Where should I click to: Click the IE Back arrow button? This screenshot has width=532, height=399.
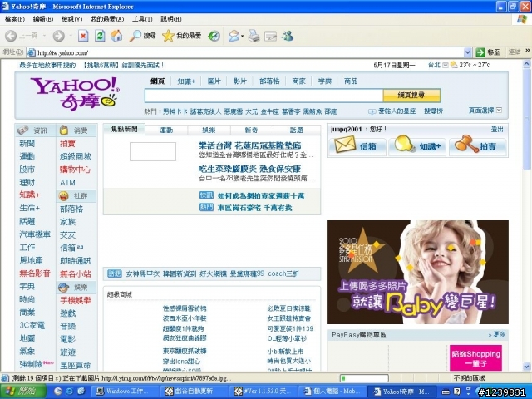[x=11, y=36]
